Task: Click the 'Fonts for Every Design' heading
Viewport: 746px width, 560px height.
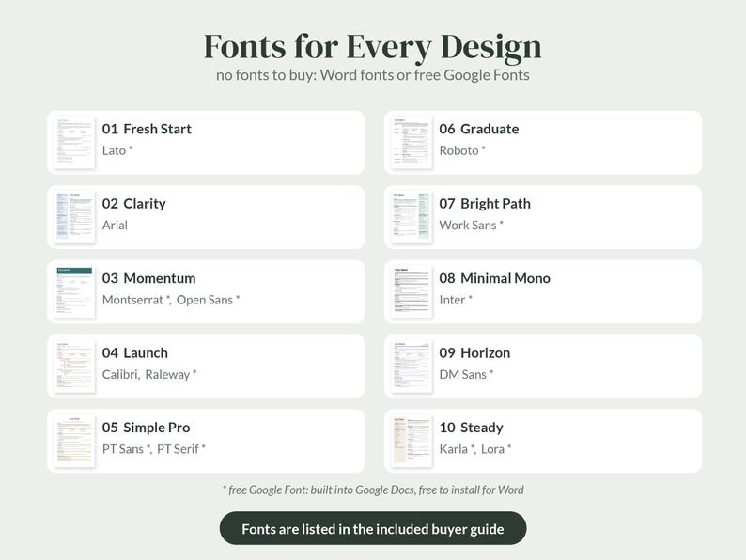Action: (x=372, y=47)
